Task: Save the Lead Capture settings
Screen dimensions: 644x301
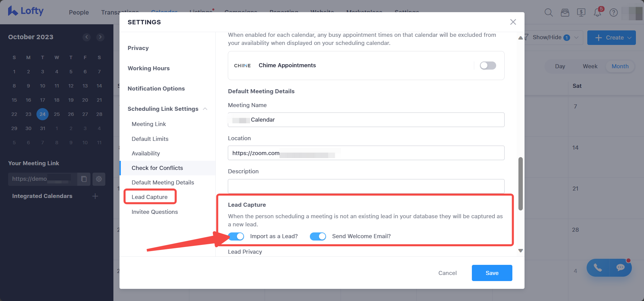Action: click(x=491, y=273)
